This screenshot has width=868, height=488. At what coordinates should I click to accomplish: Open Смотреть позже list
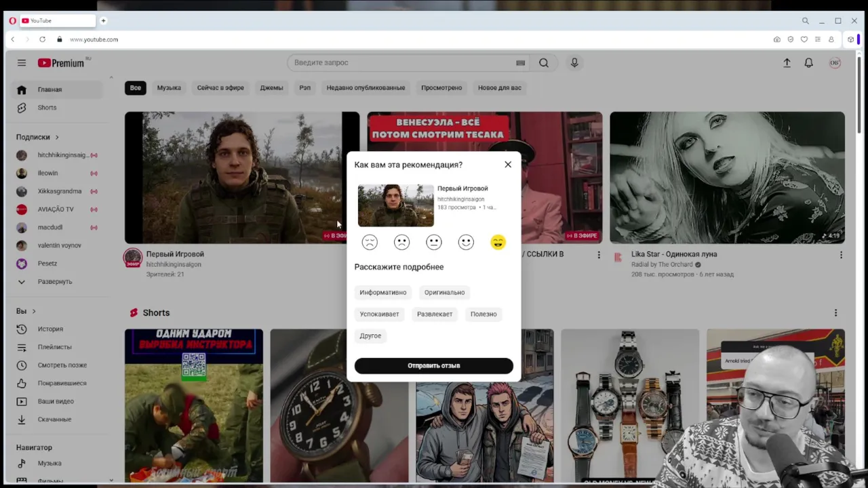tap(56, 365)
